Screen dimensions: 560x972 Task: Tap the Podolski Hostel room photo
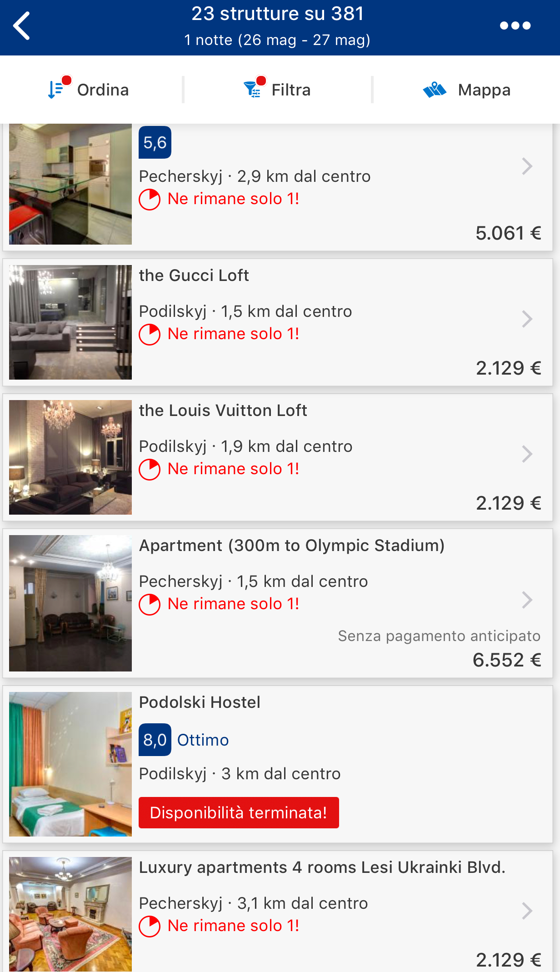(x=70, y=764)
